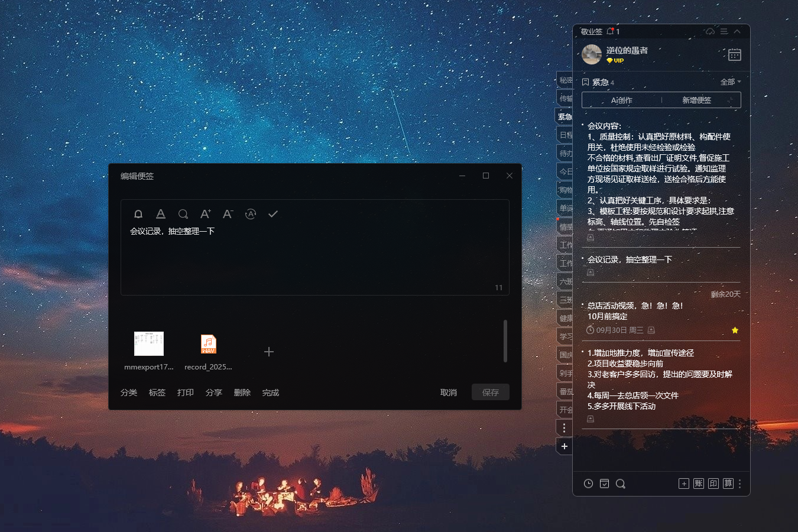Open the font color tool in editor toolbar
798x532 pixels.
pos(161,214)
